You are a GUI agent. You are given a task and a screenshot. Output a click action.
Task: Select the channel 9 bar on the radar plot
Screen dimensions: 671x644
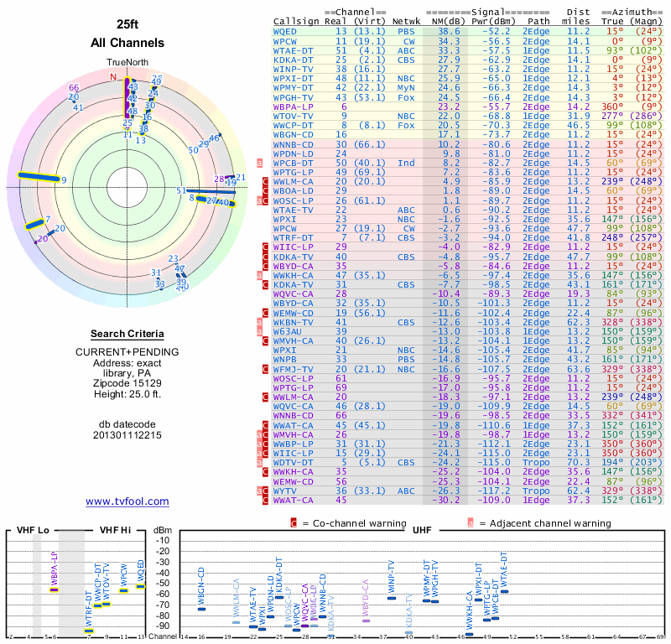point(39,177)
